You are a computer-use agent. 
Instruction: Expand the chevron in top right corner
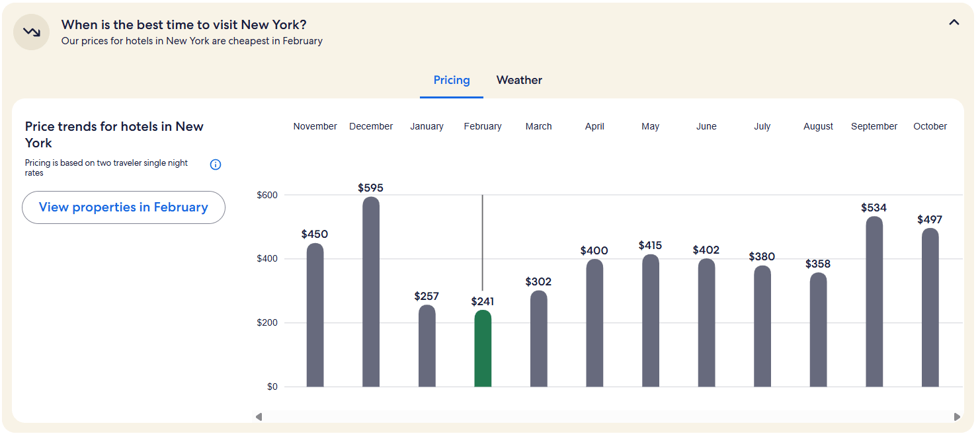coord(954,22)
